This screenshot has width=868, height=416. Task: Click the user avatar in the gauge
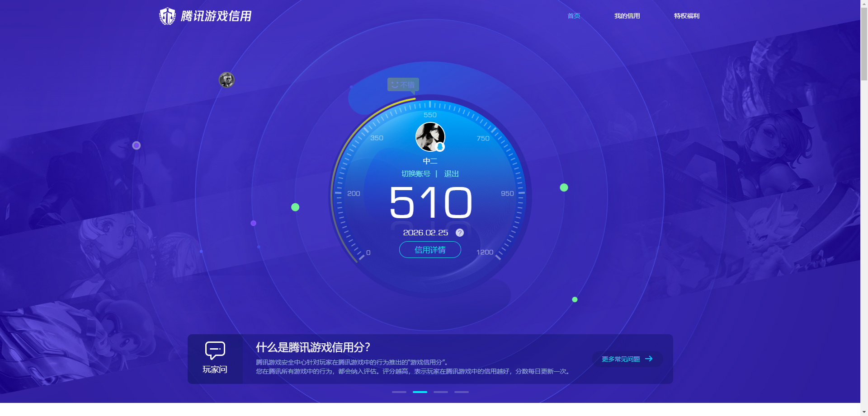click(x=429, y=136)
